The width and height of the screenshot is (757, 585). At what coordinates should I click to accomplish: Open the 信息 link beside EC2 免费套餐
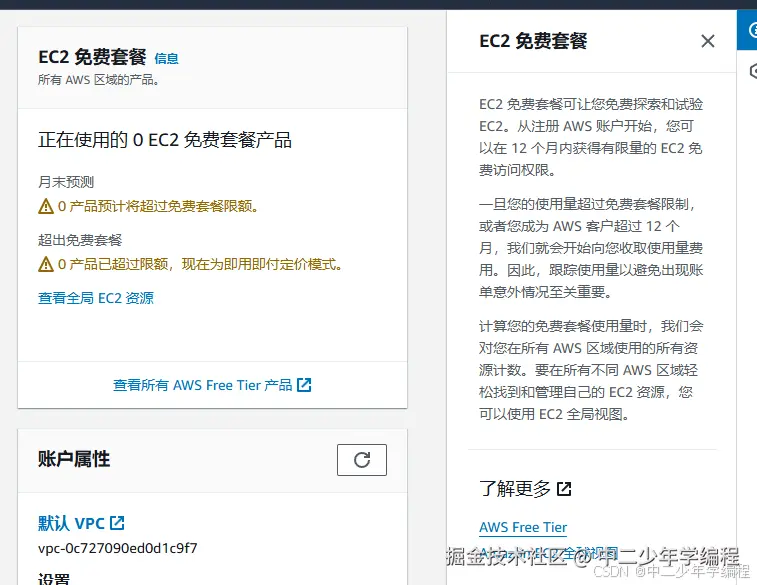click(166, 58)
